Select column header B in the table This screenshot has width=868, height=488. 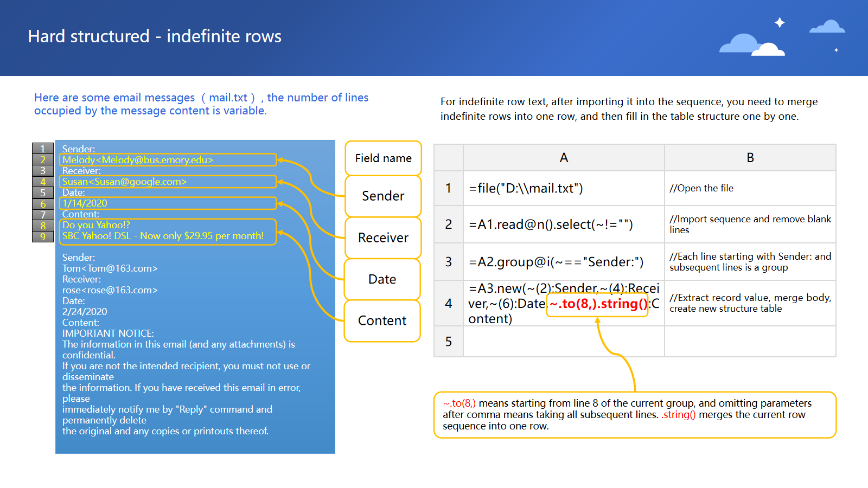point(750,158)
